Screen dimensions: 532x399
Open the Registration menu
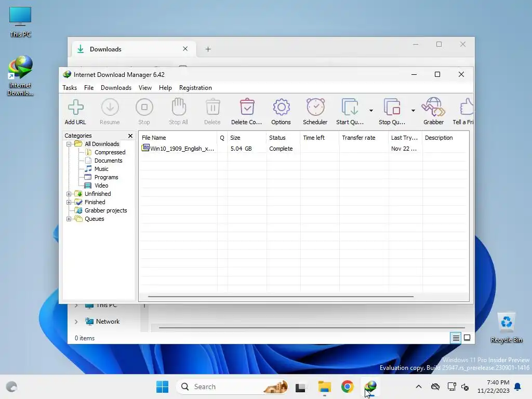195,88
